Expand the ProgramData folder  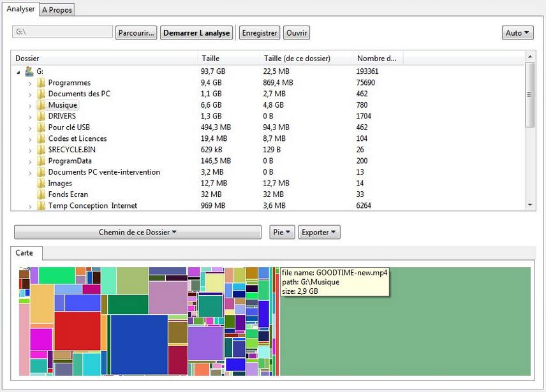coord(30,162)
